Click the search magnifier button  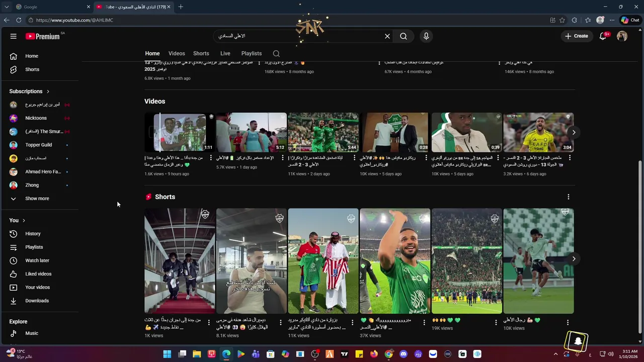point(404,36)
